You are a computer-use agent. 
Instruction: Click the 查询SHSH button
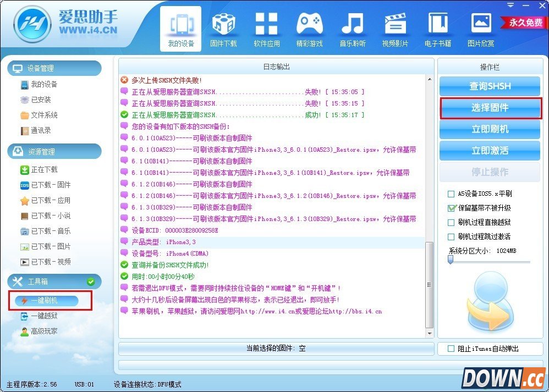pos(490,86)
